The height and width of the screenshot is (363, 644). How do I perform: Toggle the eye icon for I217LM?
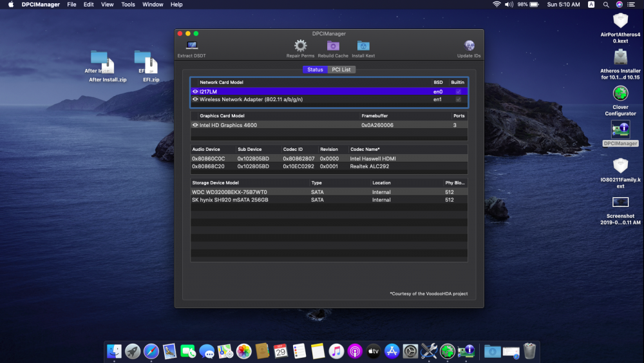[x=195, y=92]
